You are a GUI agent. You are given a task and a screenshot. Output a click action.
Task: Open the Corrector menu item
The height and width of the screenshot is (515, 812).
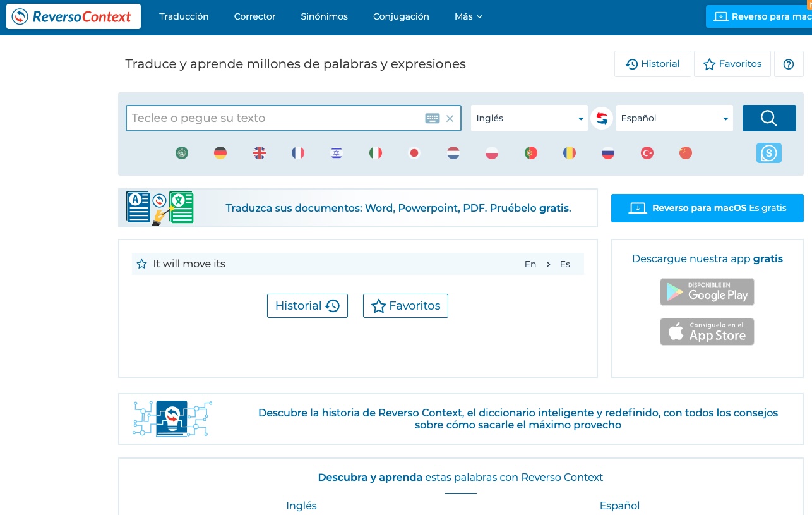pyautogui.click(x=254, y=16)
